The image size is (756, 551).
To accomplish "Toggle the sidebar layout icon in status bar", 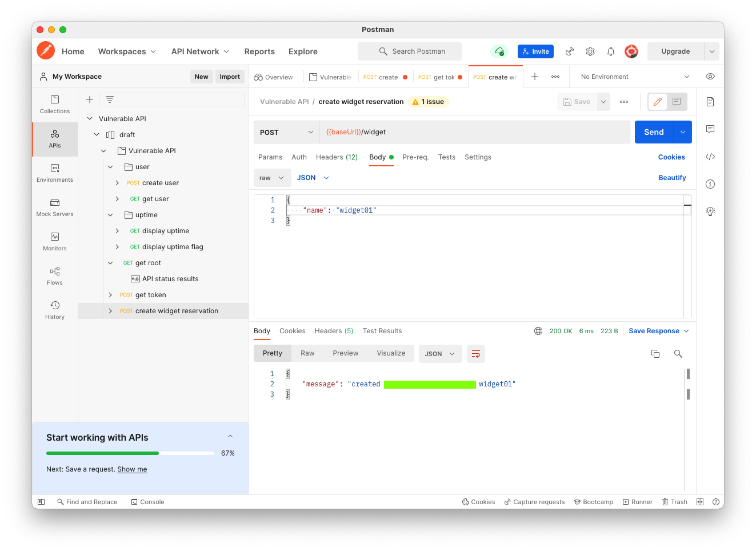I will tap(41, 502).
